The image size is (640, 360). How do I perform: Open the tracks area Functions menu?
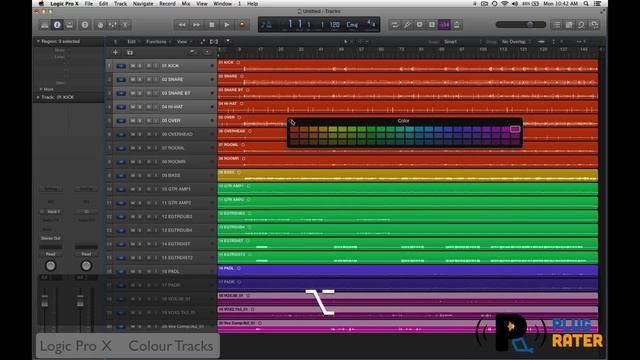(158, 42)
